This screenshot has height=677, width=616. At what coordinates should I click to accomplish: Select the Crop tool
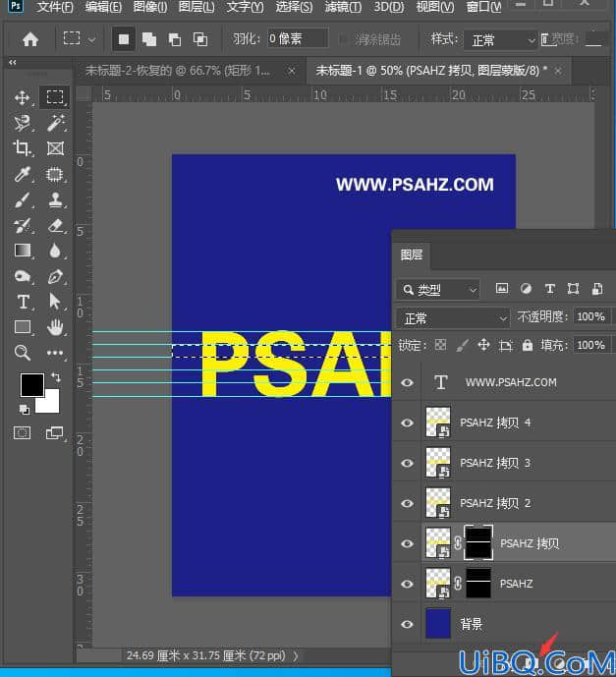(22, 148)
